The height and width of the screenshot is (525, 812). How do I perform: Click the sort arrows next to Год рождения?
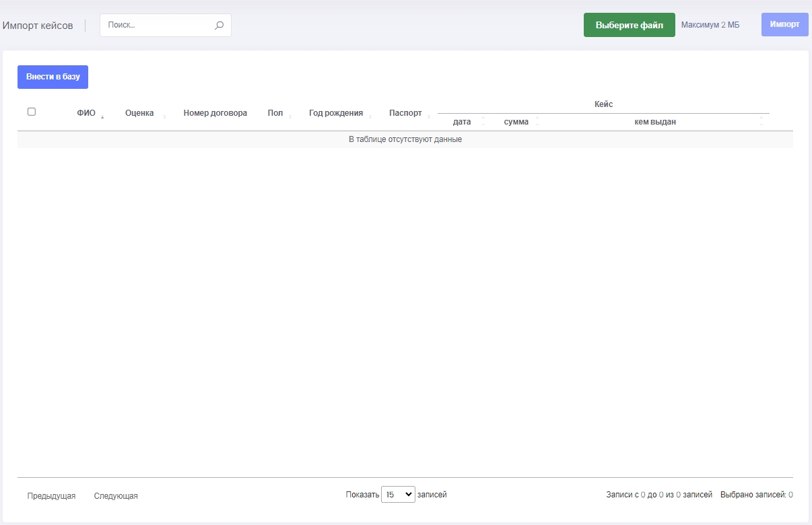pyautogui.click(x=370, y=115)
